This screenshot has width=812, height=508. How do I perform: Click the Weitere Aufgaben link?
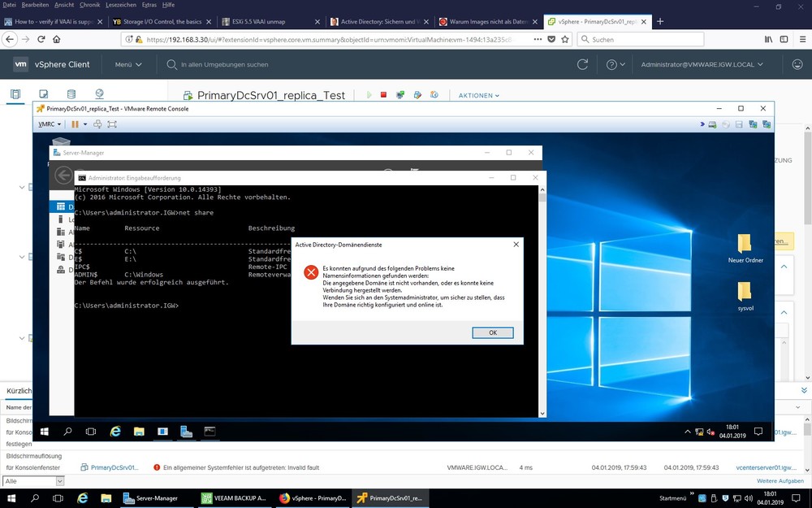click(x=780, y=481)
